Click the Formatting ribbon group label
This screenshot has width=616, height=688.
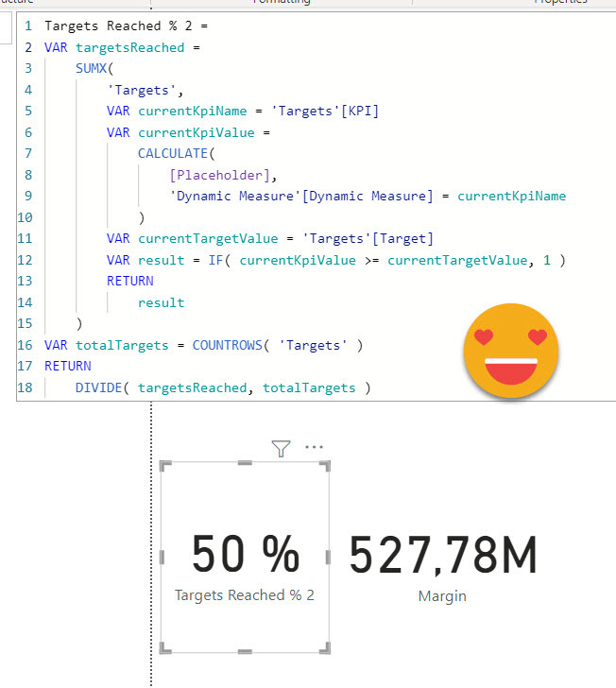[283, 3]
